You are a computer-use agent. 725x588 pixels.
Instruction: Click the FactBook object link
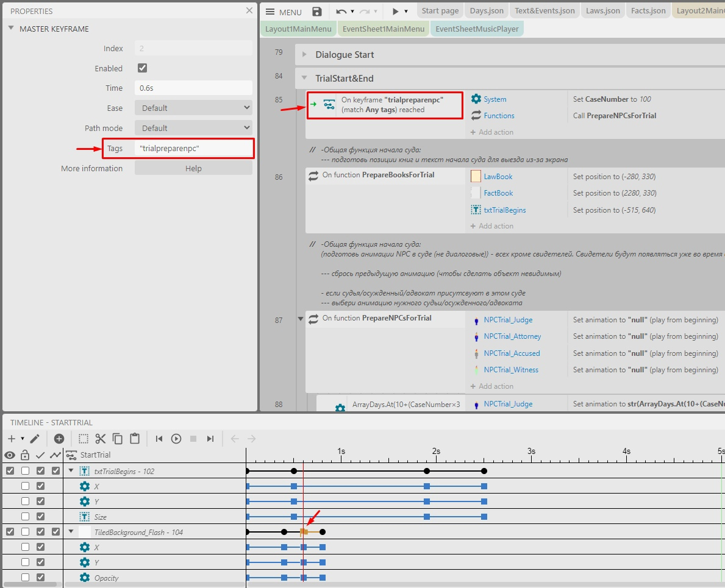coord(498,193)
